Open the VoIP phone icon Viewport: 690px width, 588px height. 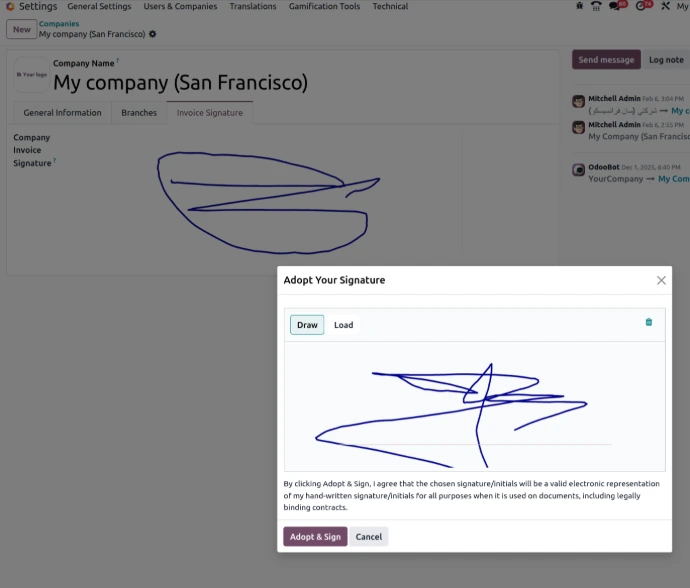pos(596,6)
